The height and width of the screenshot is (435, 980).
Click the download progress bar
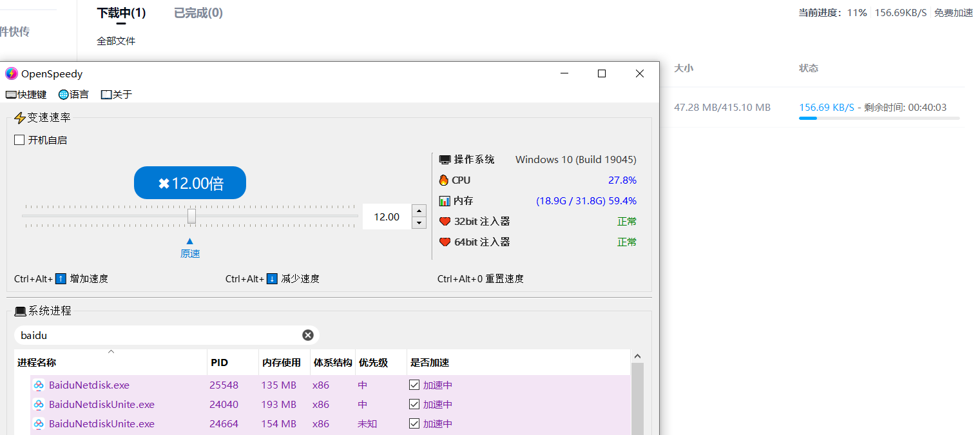tap(879, 119)
